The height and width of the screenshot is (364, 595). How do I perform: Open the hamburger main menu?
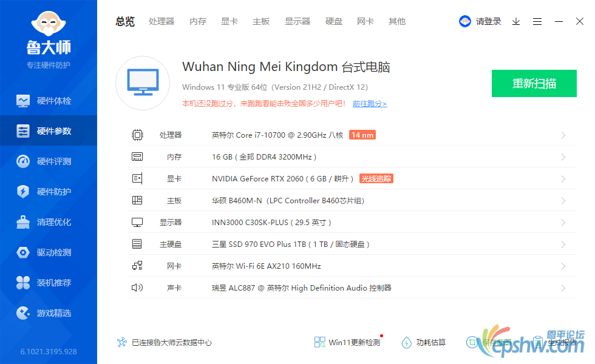(x=537, y=22)
